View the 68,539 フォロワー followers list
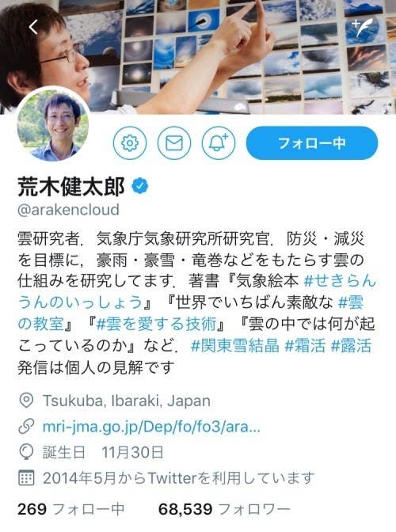The image size is (396, 532). pyautogui.click(x=224, y=509)
